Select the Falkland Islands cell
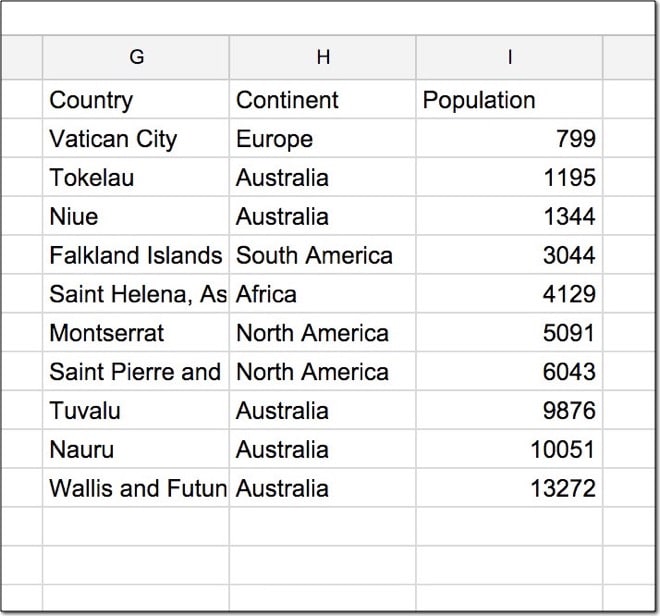This screenshot has width=660, height=616. click(135, 255)
